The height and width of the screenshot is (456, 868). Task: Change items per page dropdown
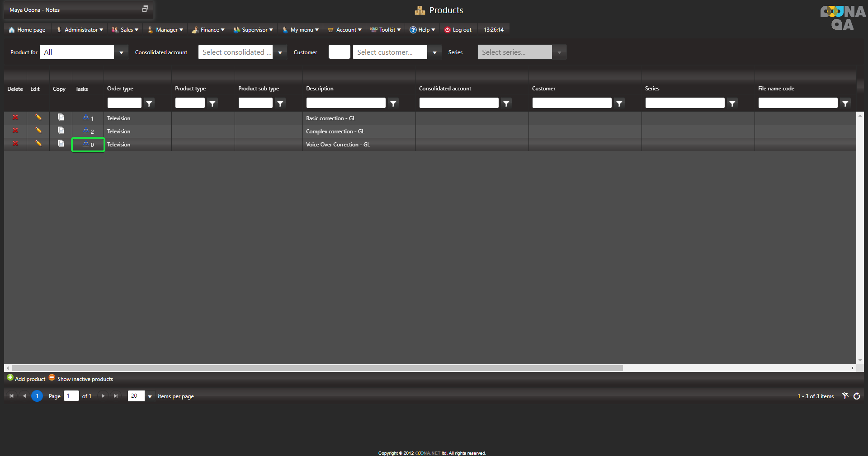[x=150, y=396]
